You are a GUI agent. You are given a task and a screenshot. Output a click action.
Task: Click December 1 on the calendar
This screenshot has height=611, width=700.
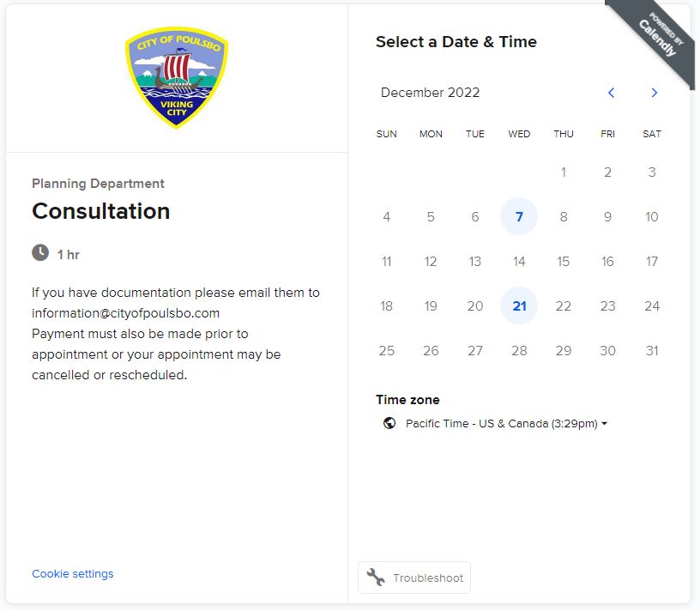564,172
